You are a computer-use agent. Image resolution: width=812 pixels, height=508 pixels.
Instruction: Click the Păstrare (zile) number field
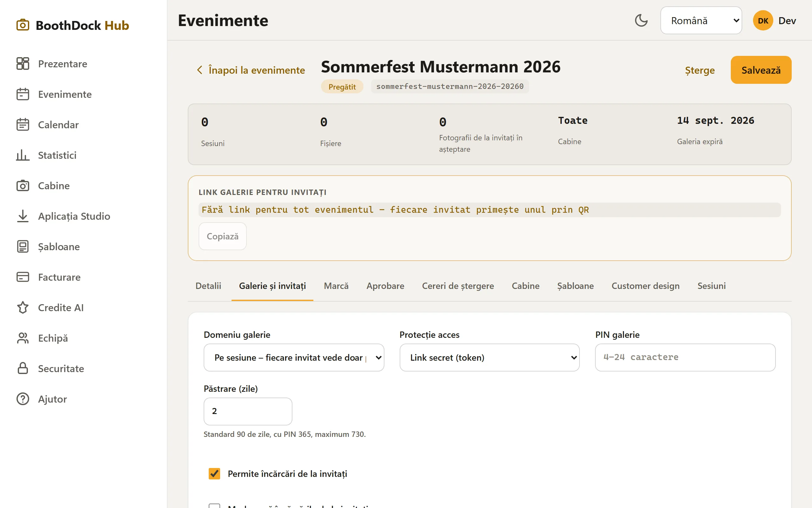tap(248, 411)
